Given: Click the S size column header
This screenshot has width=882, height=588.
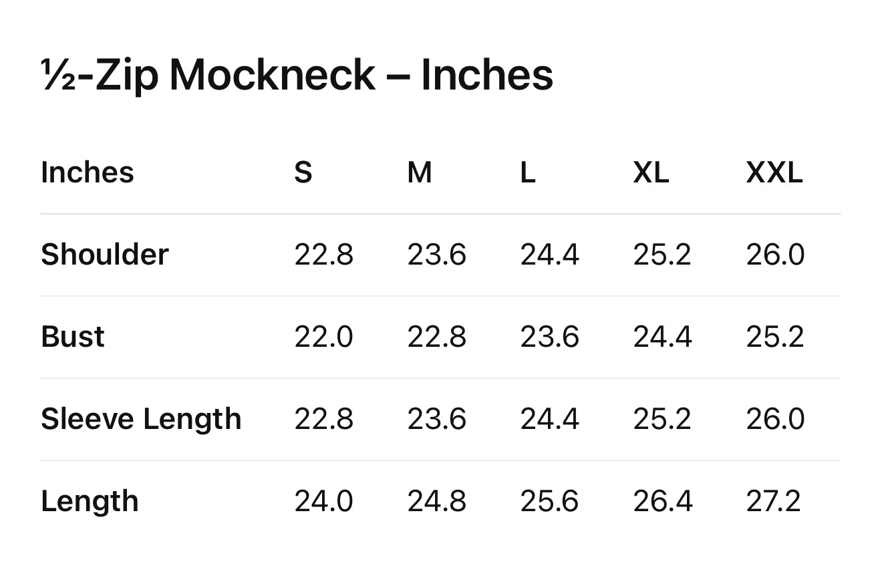Looking at the screenshot, I should pos(303,173).
